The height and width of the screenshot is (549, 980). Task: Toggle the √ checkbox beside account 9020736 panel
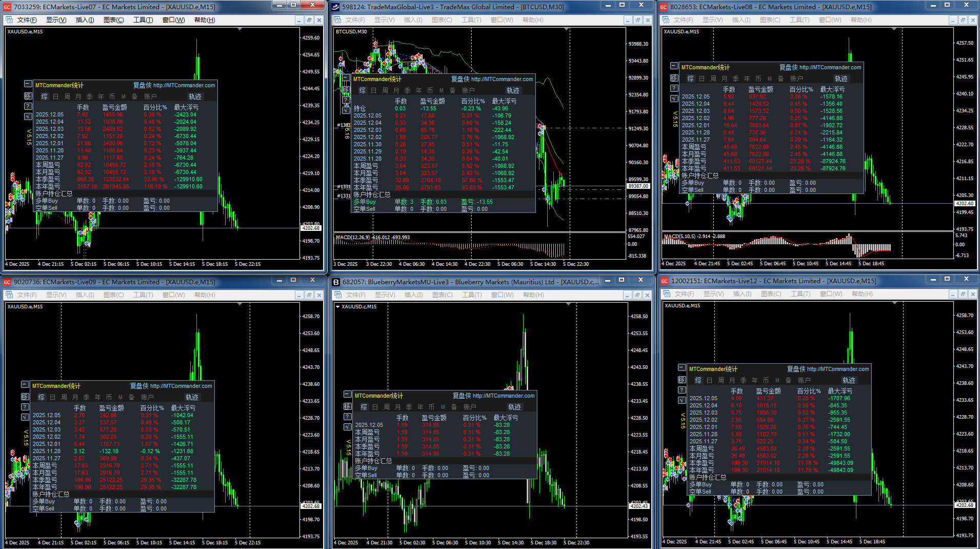(25, 417)
